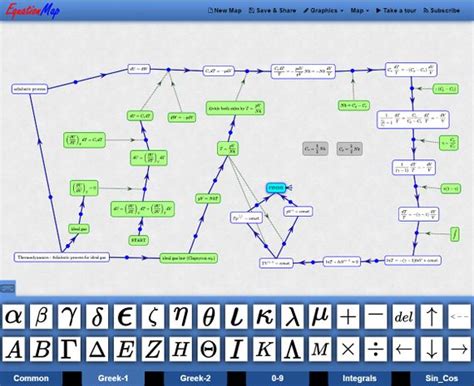Screen dimensions: 474x386
Task: Insert uppercase Delta symbol
Action: click(x=97, y=349)
